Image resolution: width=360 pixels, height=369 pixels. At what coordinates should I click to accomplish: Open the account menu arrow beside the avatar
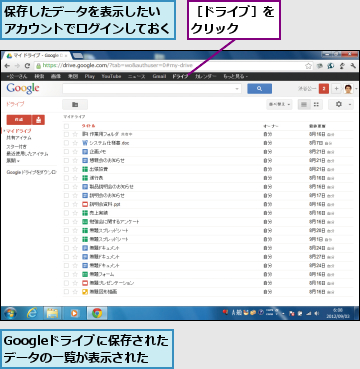(356, 89)
